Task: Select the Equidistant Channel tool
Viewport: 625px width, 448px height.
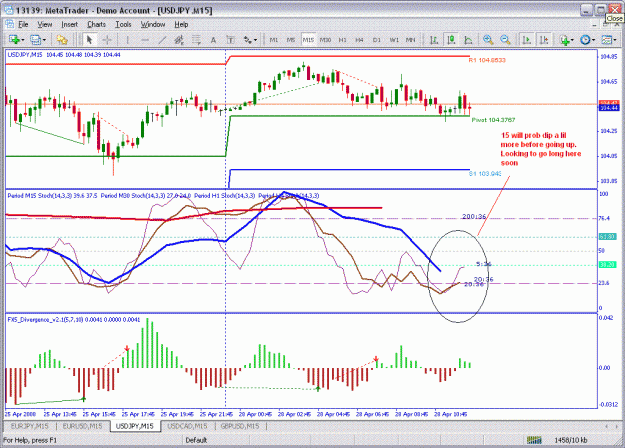Action: coord(179,40)
